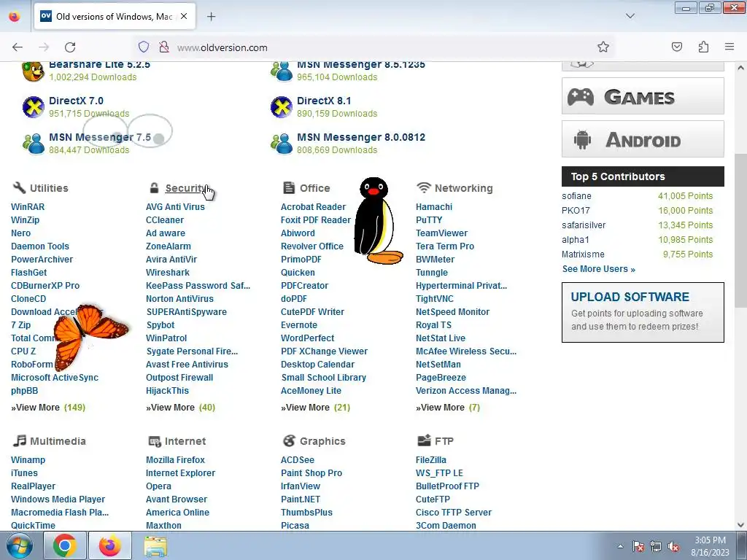Open the Pocket save icon
Image resolution: width=747 pixels, height=560 pixels.
676,47
